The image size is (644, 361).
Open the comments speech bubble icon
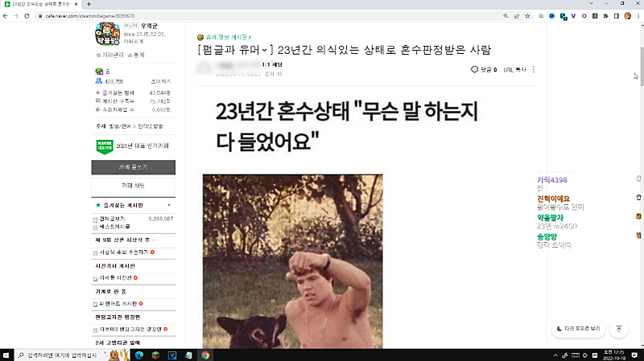coord(474,69)
